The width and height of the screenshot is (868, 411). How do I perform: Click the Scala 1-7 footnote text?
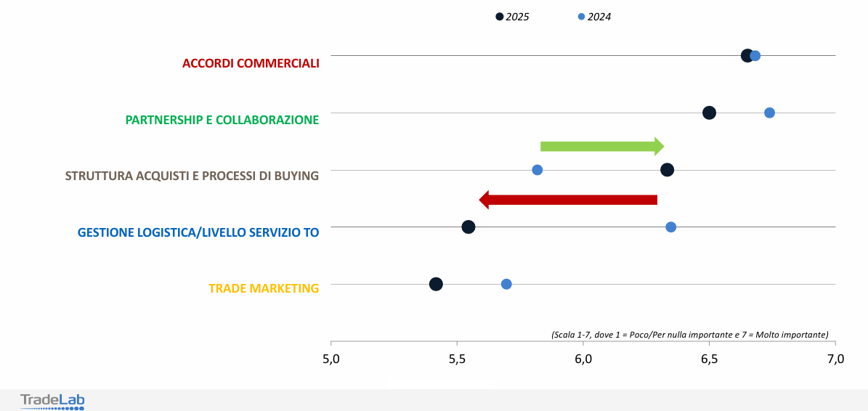coord(689,335)
